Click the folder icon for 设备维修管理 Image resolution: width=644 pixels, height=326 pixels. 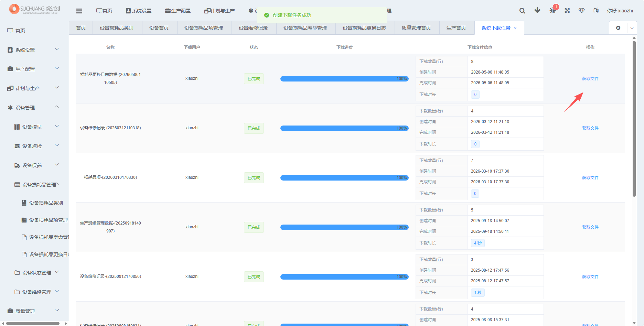point(17,292)
